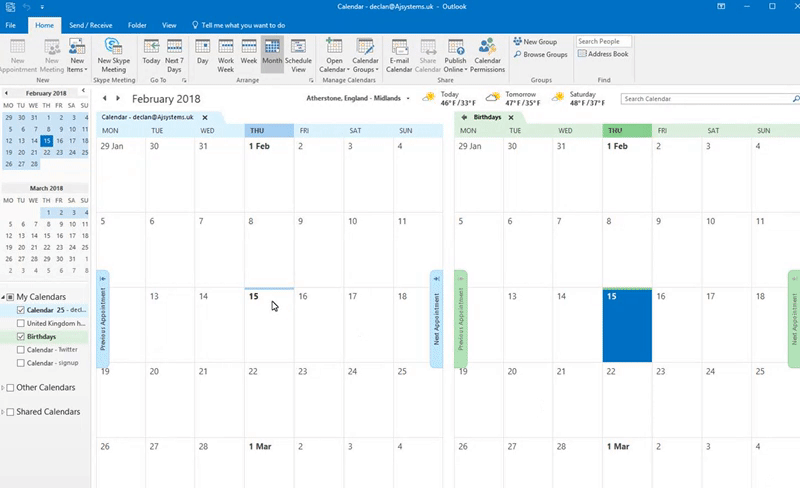Click the Share Calendar icon
The height and width of the screenshot is (488, 800).
(428, 56)
